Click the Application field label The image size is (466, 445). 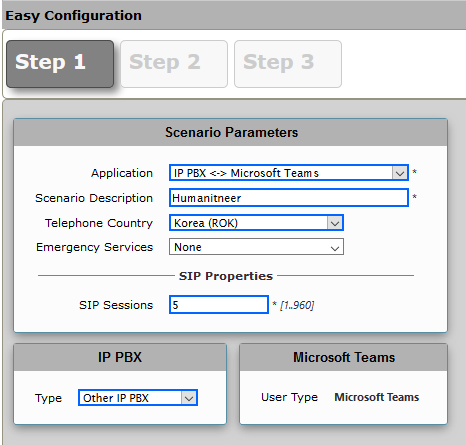[x=122, y=173]
